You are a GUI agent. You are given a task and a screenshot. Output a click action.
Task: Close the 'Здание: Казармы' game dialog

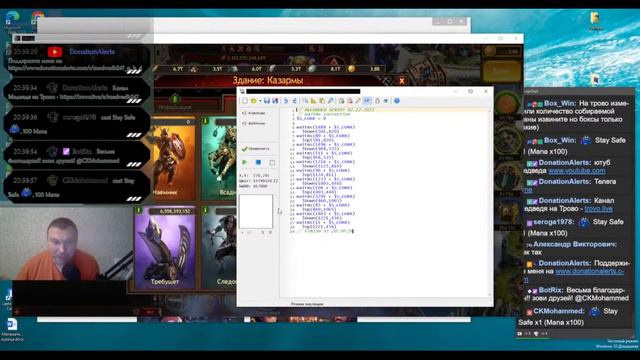(x=402, y=80)
